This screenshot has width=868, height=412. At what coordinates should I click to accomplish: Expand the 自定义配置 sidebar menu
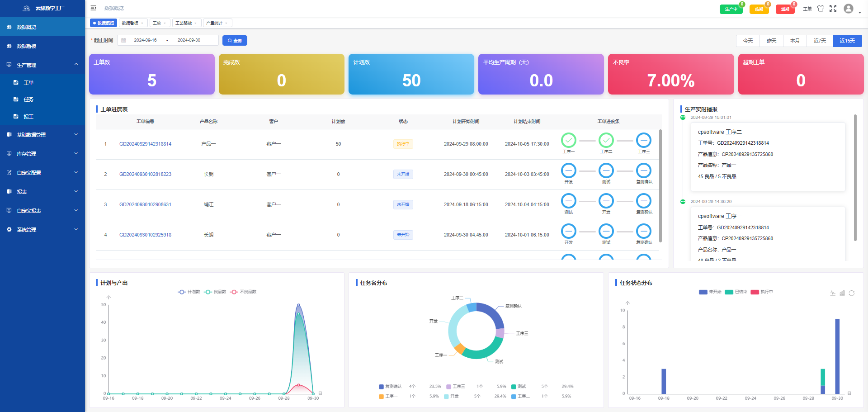[42, 173]
